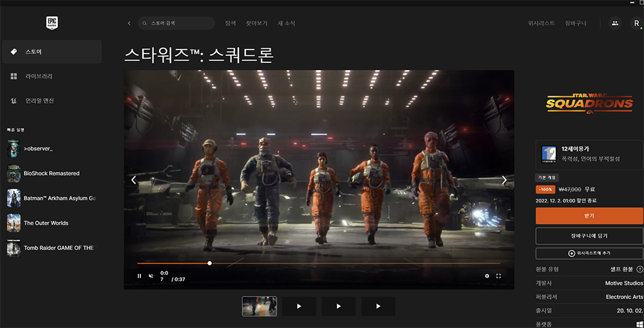Click the ₩47,000 original price

point(570,190)
